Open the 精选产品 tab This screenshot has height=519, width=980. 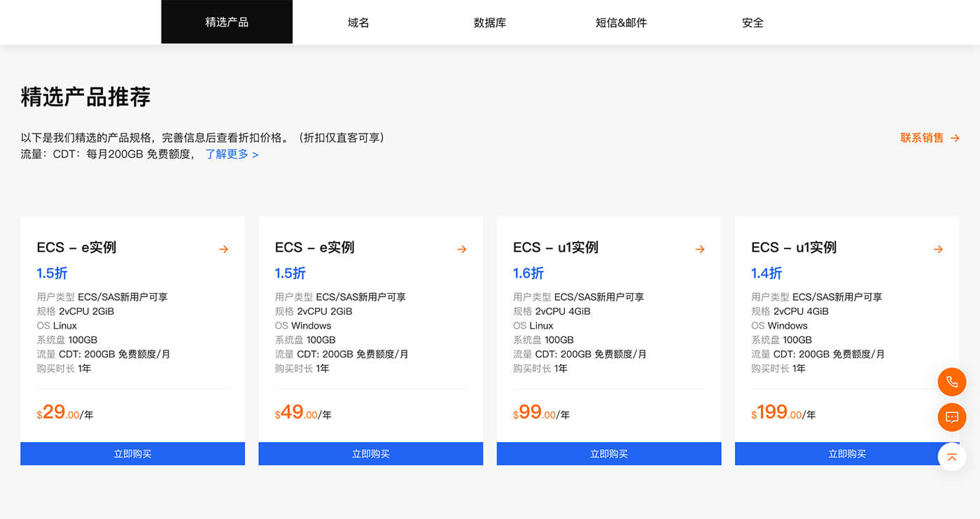pyautogui.click(x=227, y=22)
